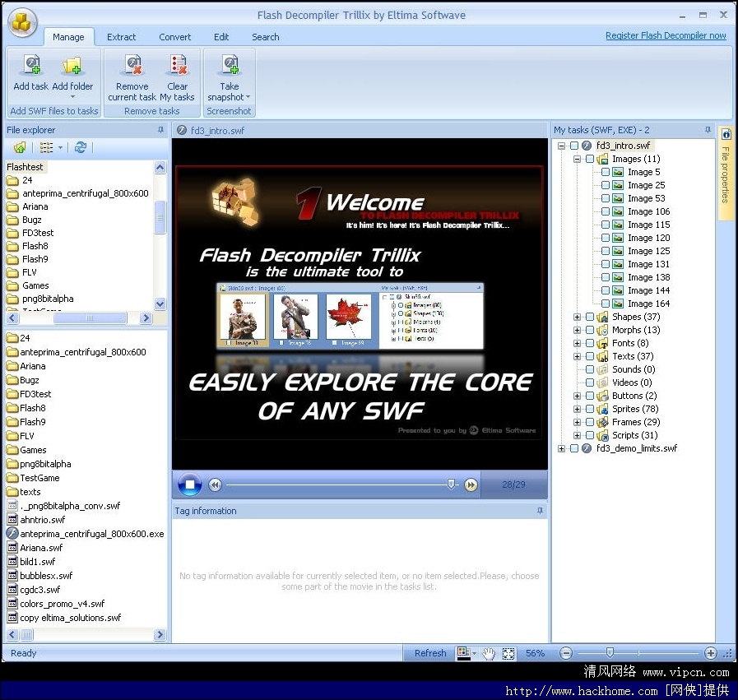Switch to the Search tab
738x700 pixels.
pyautogui.click(x=266, y=37)
